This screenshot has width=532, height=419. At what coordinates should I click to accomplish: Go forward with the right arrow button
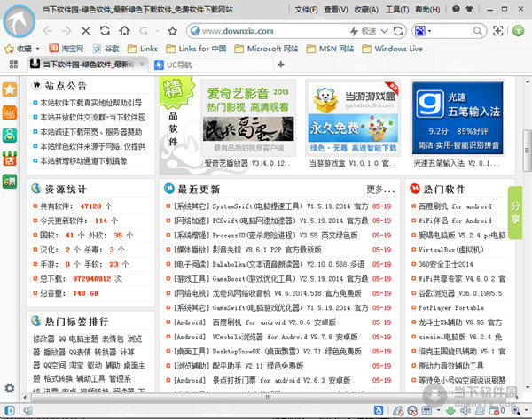click(66, 31)
